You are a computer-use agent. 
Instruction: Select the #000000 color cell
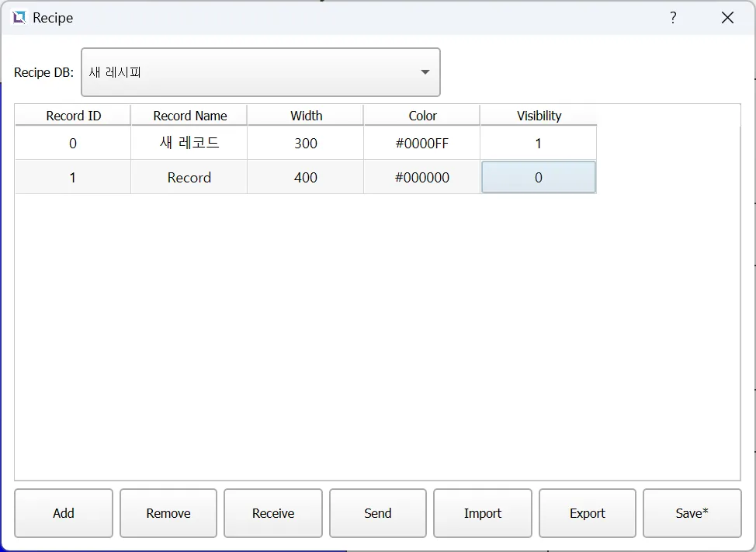point(422,178)
